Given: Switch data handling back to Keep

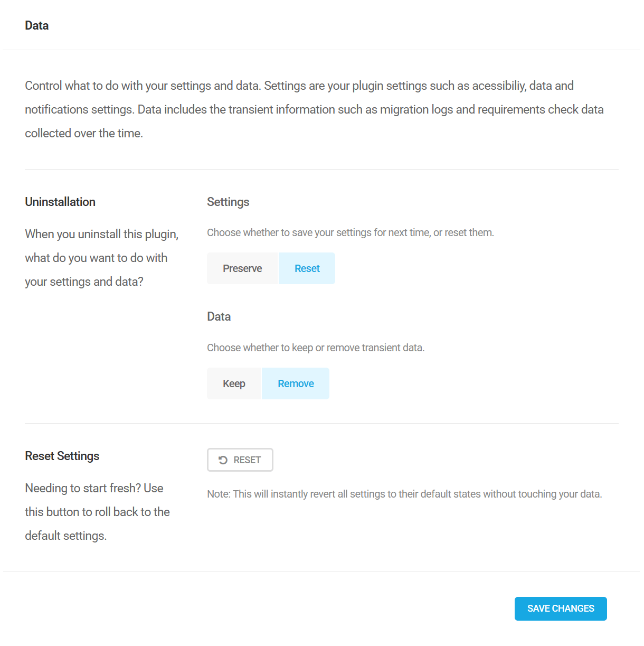Looking at the screenshot, I should 234,383.
